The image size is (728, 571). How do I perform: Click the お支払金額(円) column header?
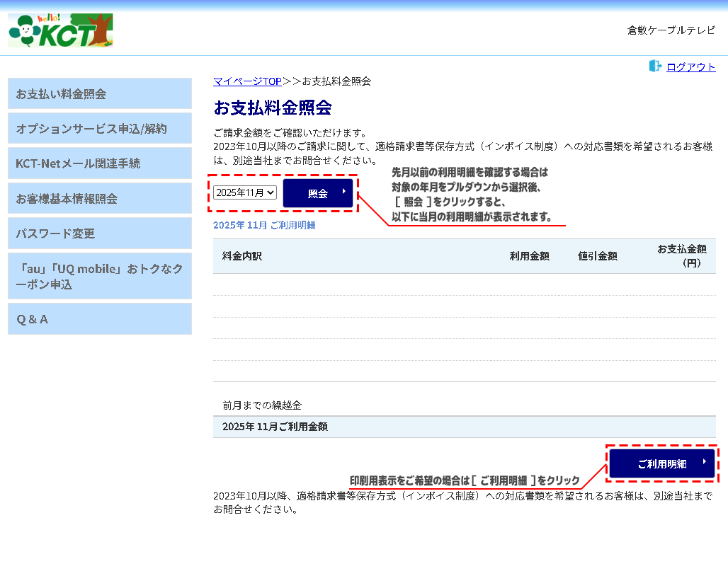pyautogui.click(x=681, y=255)
